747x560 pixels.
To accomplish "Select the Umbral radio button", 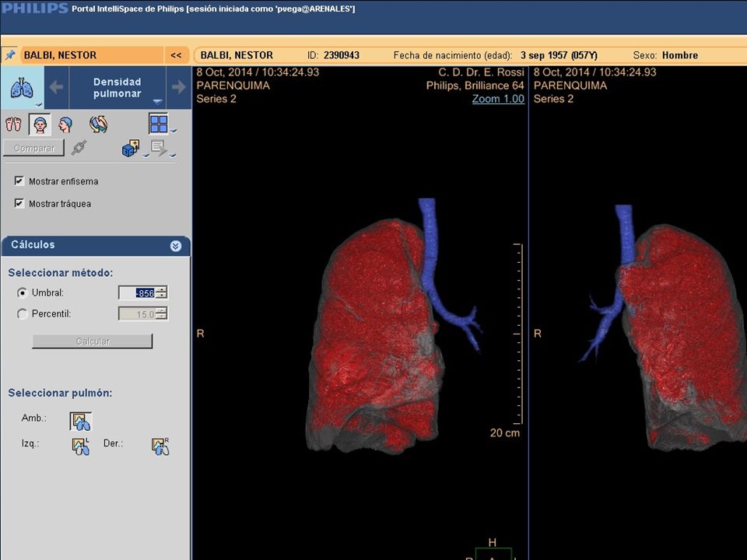I will point(22,293).
